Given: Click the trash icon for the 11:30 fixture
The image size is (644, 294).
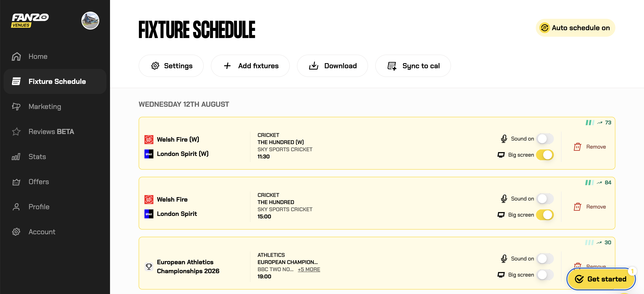Looking at the screenshot, I should tap(577, 147).
